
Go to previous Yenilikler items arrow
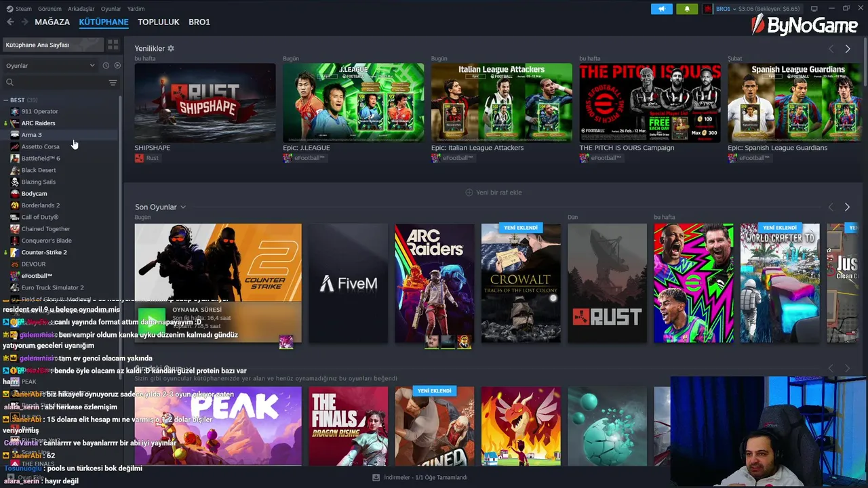click(x=831, y=49)
